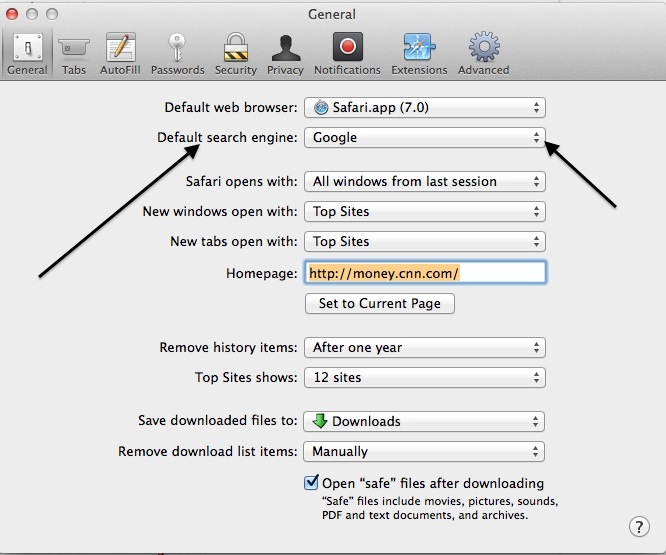Open the New windows open with dropdown
The width and height of the screenshot is (666, 555).
point(425,211)
